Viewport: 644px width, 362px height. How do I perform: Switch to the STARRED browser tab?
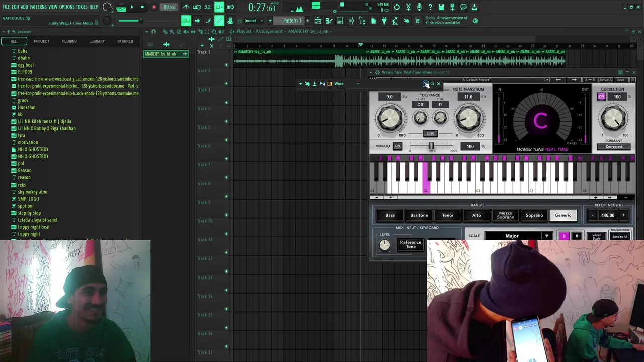(x=125, y=41)
